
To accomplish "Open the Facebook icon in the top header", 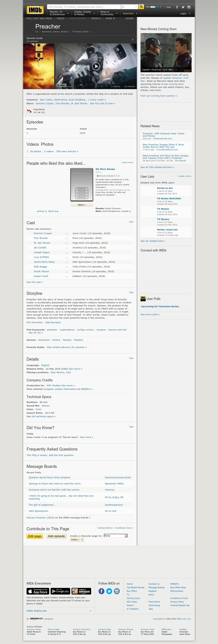I will pos(177,7).
